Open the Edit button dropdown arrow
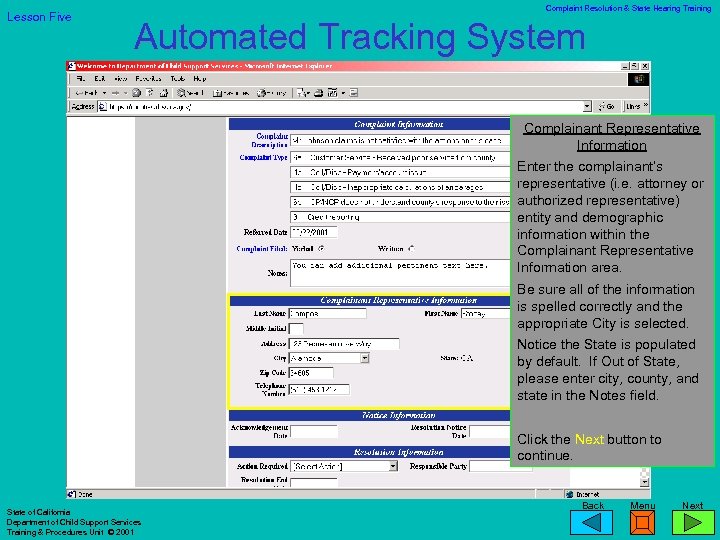720x540 pixels. [343, 93]
